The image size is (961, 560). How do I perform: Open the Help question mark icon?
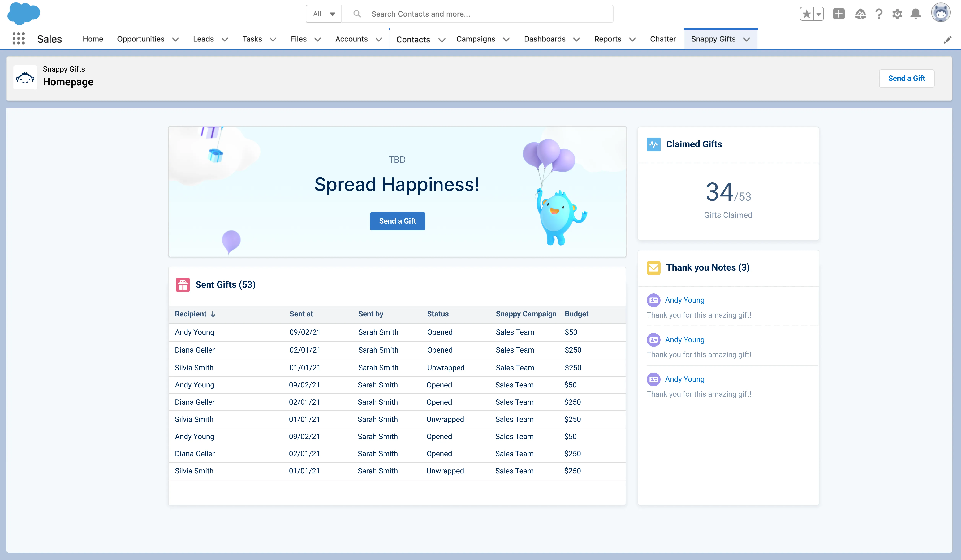[x=879, y=14]
